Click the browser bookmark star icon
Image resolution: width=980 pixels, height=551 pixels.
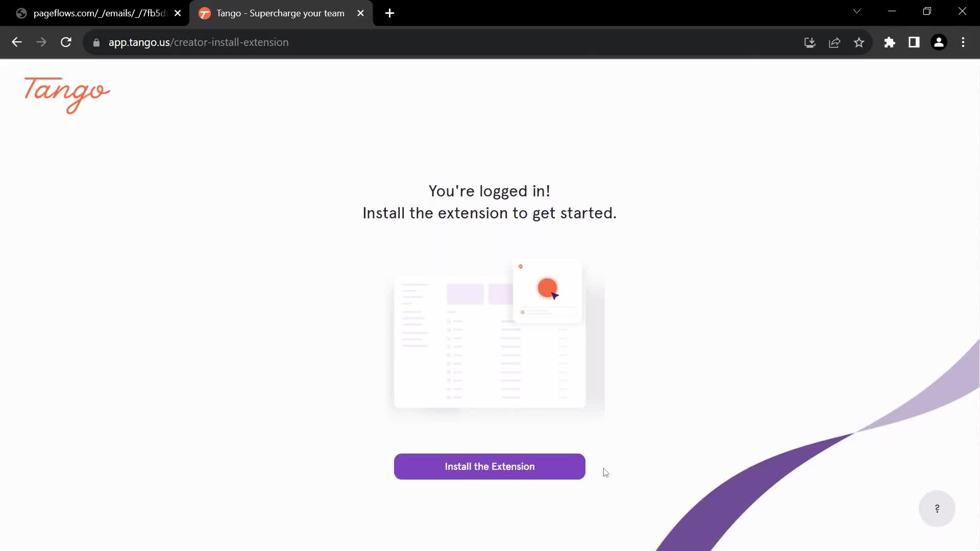tap(860, 42)
